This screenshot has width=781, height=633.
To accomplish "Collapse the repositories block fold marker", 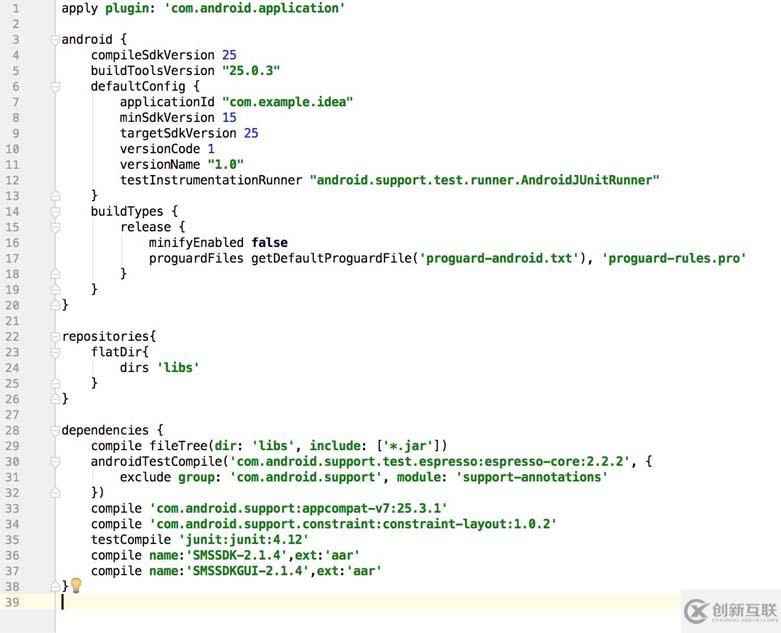I will pyautogui.click(x=55, y=337).
